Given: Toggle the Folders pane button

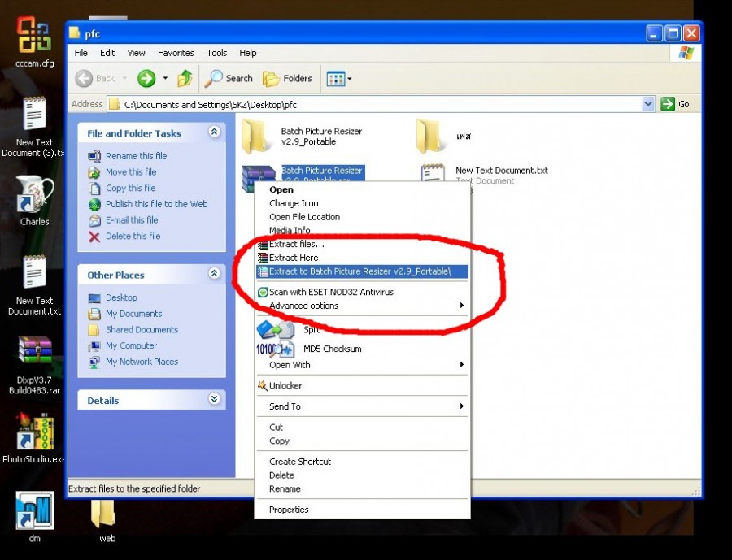Looking at the screenshot, I should (x=287, y=78).
